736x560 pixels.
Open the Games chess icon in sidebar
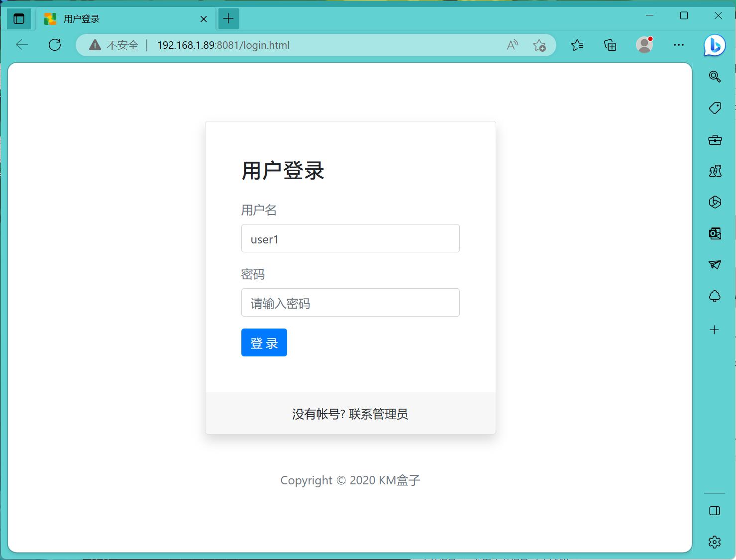point(715,171)
